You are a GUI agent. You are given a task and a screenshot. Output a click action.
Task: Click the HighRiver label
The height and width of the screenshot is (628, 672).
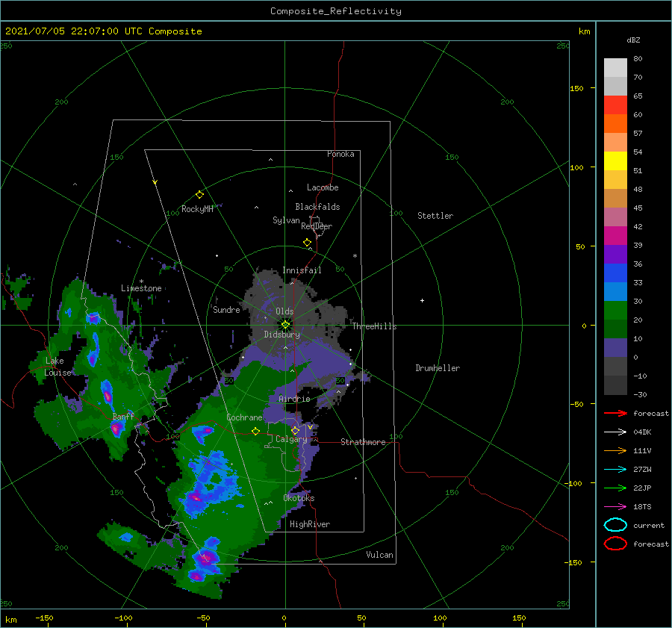tap(310, 524)
